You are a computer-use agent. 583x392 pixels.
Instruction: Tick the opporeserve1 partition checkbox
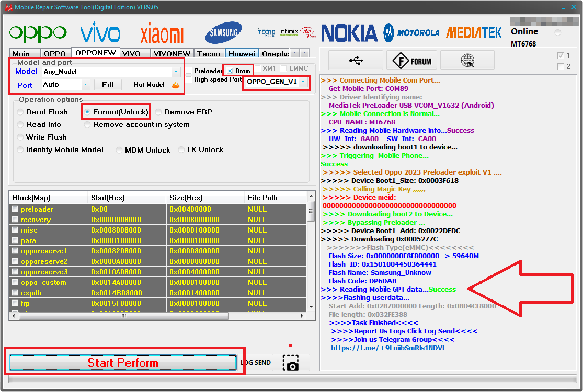15,250
